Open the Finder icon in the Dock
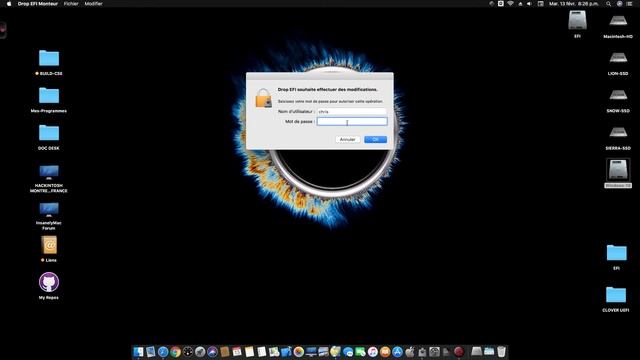Screen dimensions: 640x360 click(x=138, y=352)
